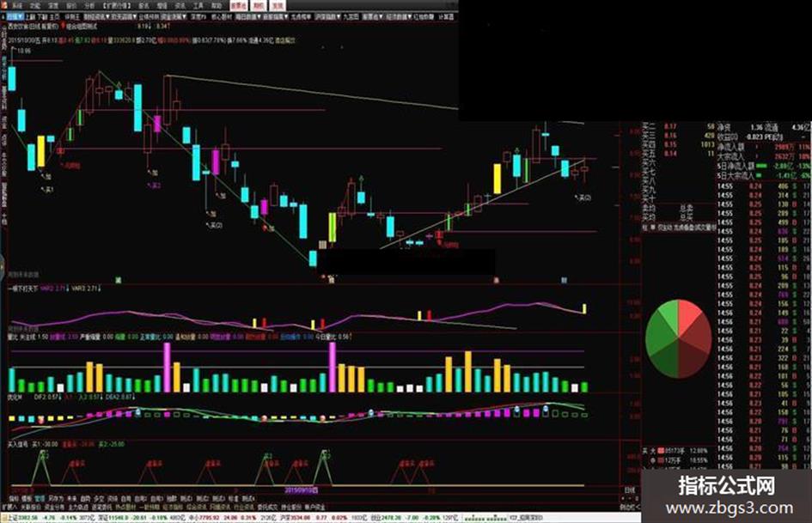Expand the 经济数据 dropdown
This screenshot has width=812, height=523.
click(x=398, y=16)
